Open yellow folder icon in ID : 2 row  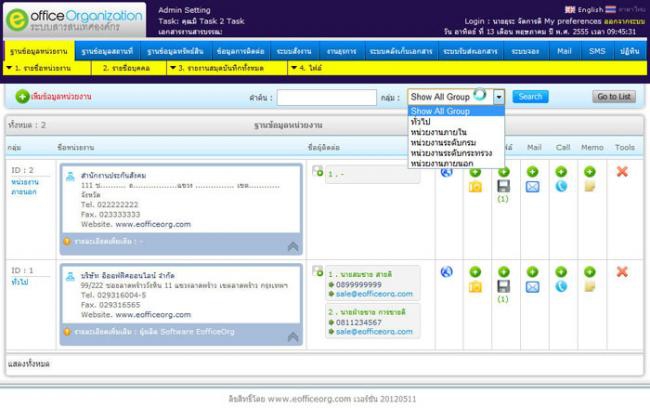coord(475,187)
